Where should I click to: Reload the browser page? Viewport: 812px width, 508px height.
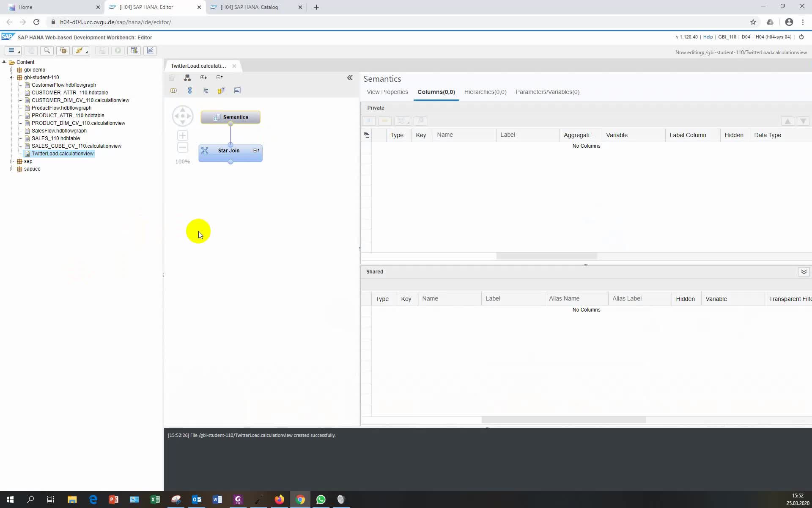tap(36, 22)
